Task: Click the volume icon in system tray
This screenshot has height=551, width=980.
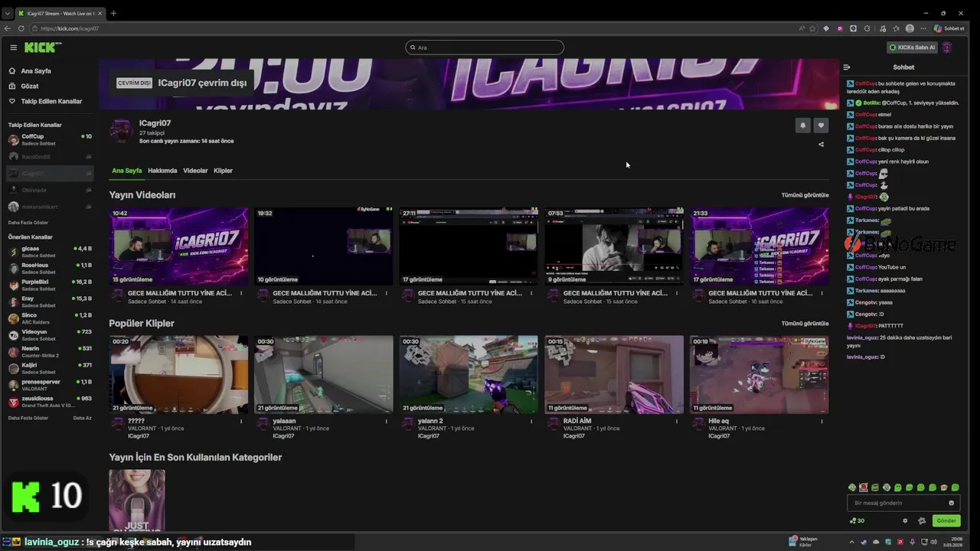Action: tap(933, 542)
